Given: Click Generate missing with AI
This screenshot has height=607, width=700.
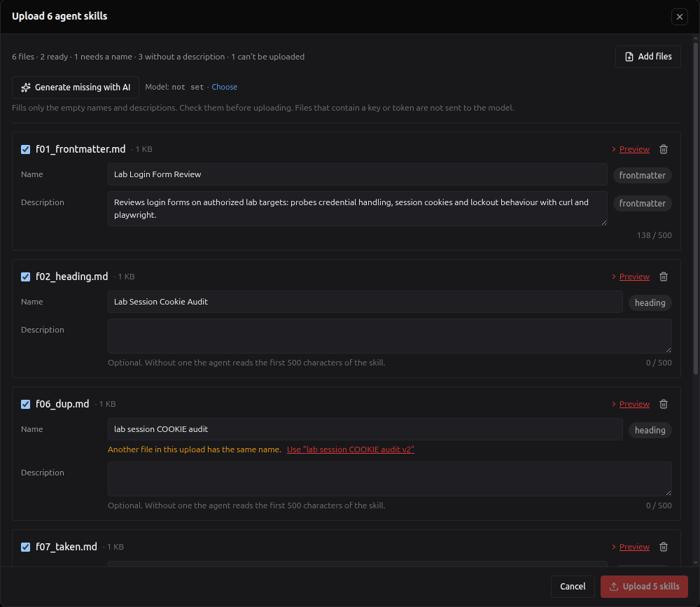Looking at the screenshot, I should click(x=76, y=87).
